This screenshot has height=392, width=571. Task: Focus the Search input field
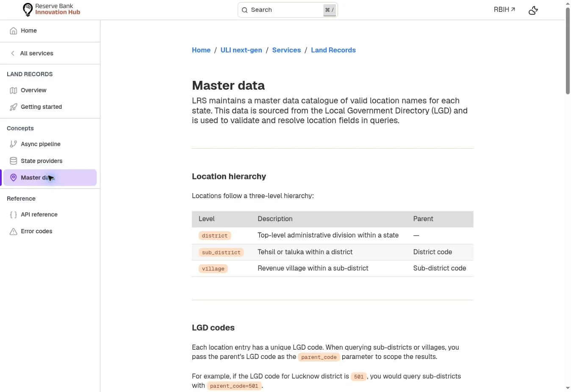[288, 10]
